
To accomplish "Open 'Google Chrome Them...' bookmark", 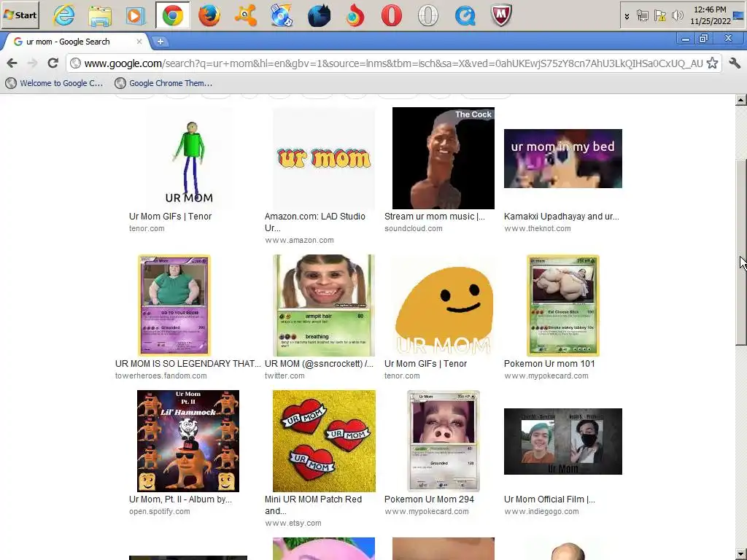I will (164, 83).
